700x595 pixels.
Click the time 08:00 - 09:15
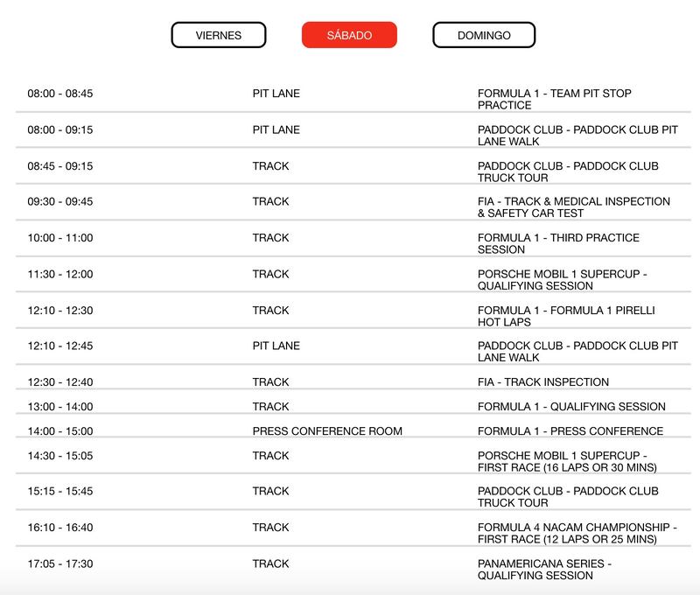tap(60, 129)
